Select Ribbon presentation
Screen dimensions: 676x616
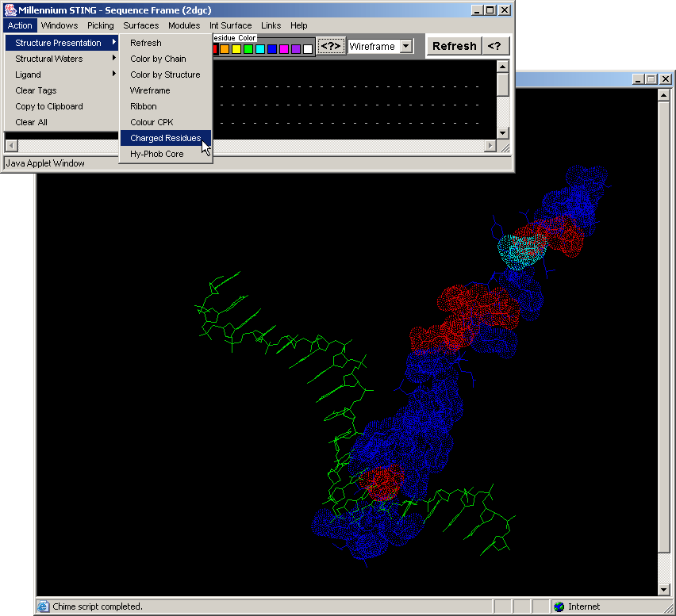point(166,106)
